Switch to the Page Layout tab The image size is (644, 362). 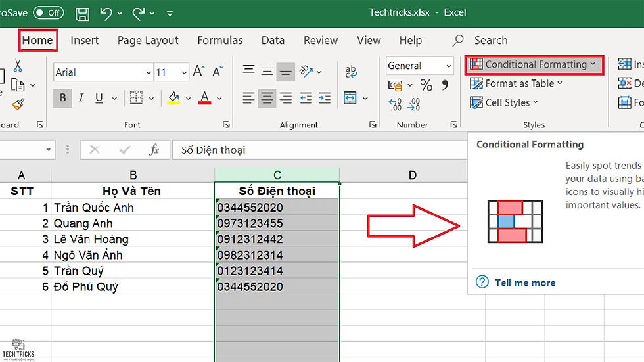coord(148,40)
